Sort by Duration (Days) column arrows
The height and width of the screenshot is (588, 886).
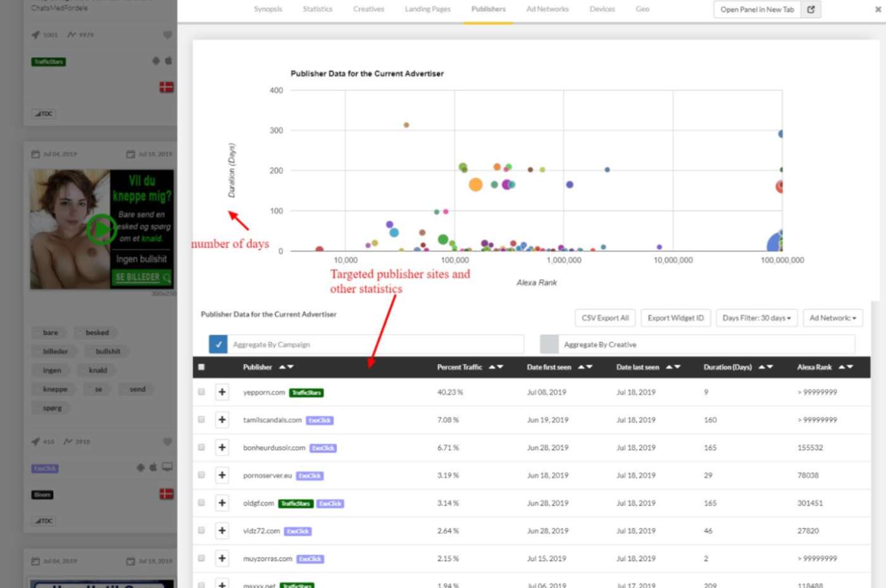[766, 367]
